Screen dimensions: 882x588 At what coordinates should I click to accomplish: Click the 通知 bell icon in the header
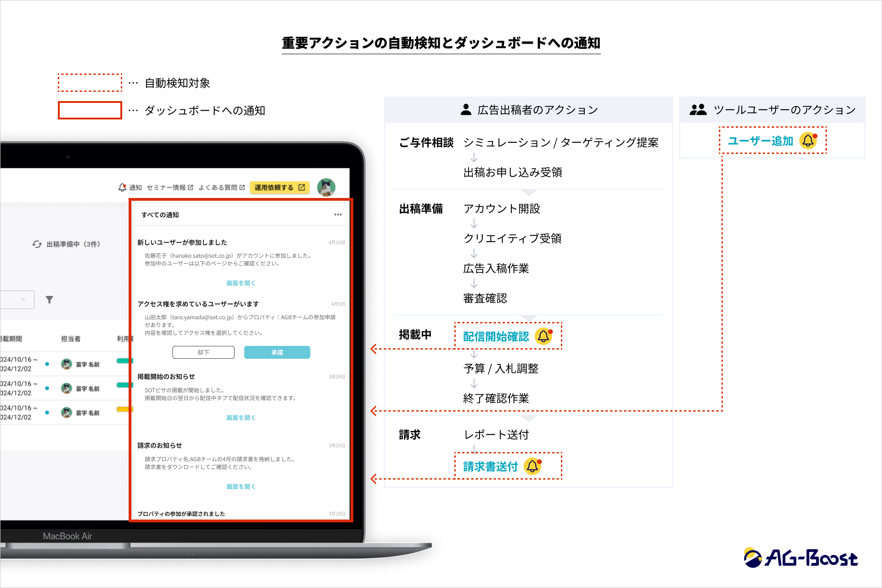(122, 187)
